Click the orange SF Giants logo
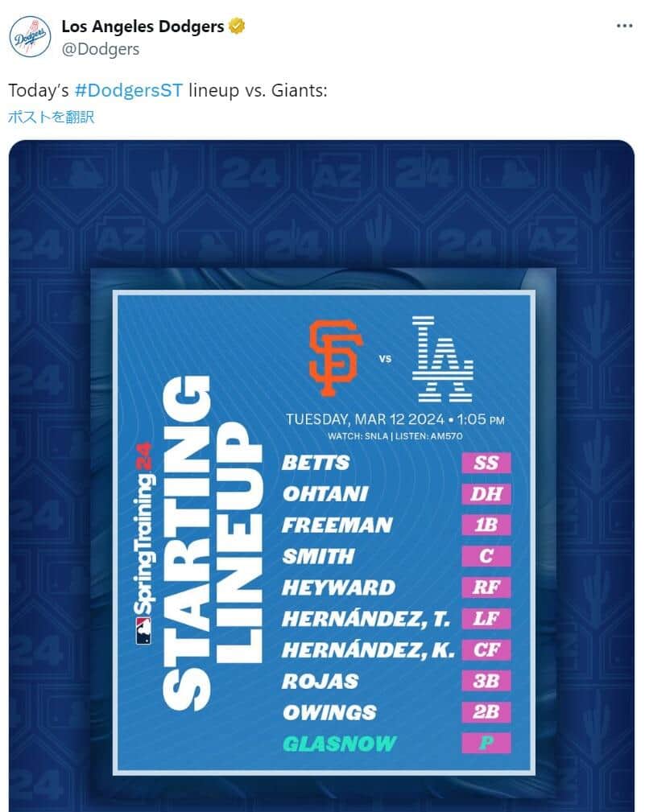This screenshot has height=812, width=645. (333, 357)
